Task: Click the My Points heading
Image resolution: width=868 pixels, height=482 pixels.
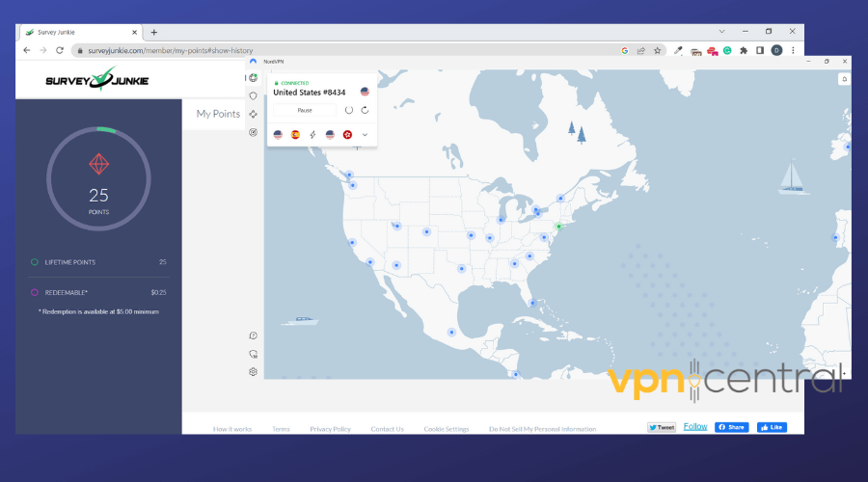Action: 218,114
